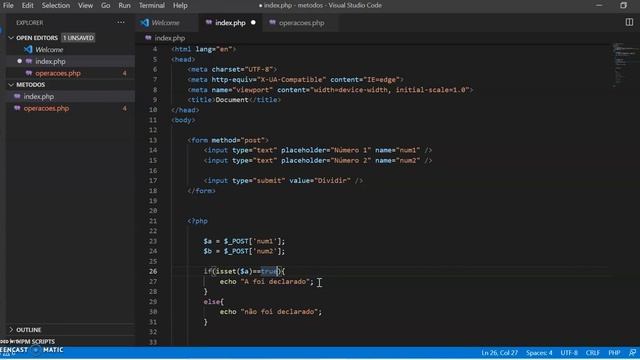Open Explorer more actions ellipsis

pyautogui.click(x=121, y=22)
